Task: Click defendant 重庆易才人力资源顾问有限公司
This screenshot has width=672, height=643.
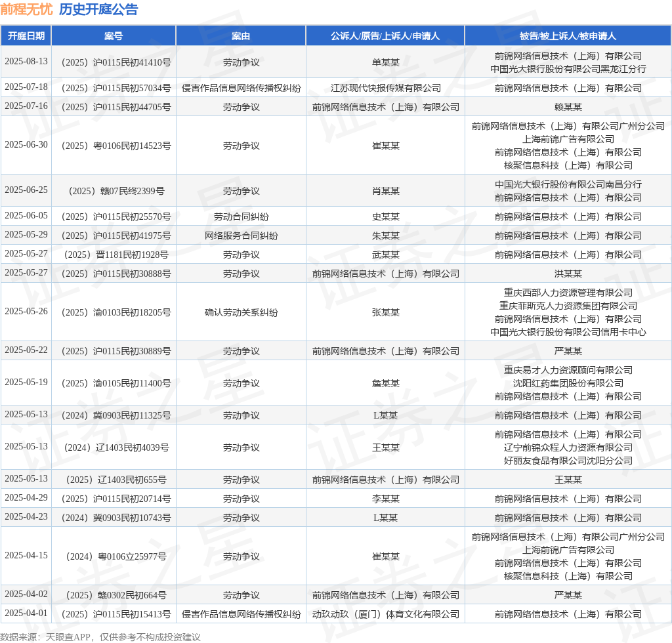Action: [x=568, y=370]
